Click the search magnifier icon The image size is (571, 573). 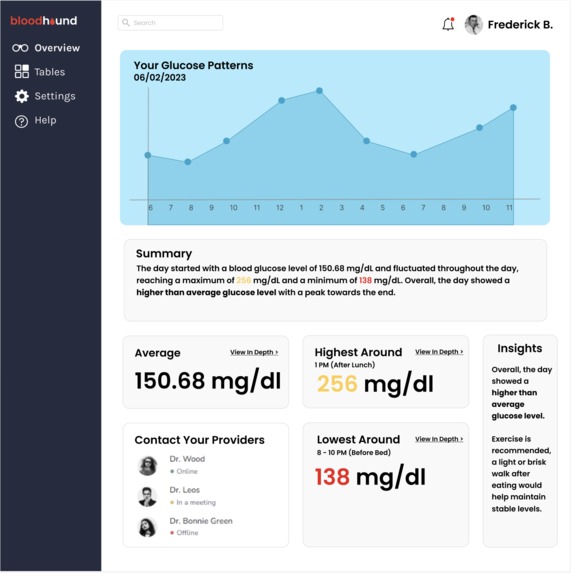click(x=126, y=23)
